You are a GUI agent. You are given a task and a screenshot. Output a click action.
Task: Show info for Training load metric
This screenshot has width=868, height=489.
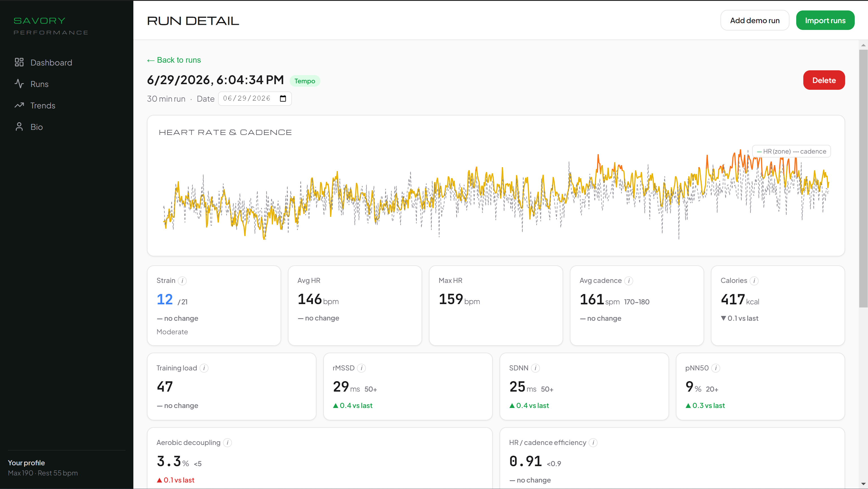click(204, 368)
